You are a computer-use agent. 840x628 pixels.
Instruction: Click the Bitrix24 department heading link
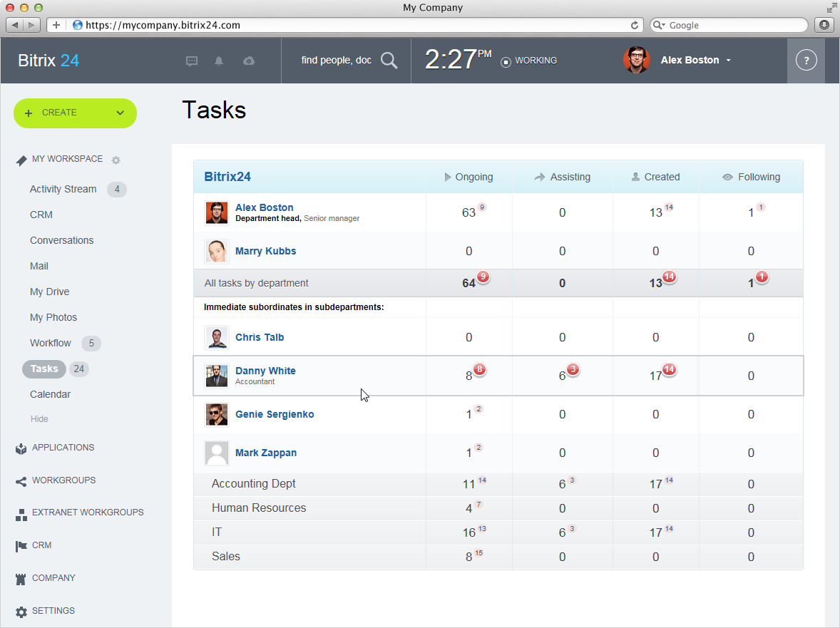227,177
